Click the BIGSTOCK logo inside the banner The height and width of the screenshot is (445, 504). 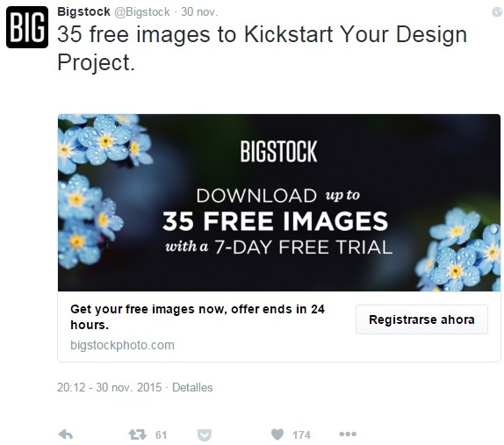click(x=278, y=151)
